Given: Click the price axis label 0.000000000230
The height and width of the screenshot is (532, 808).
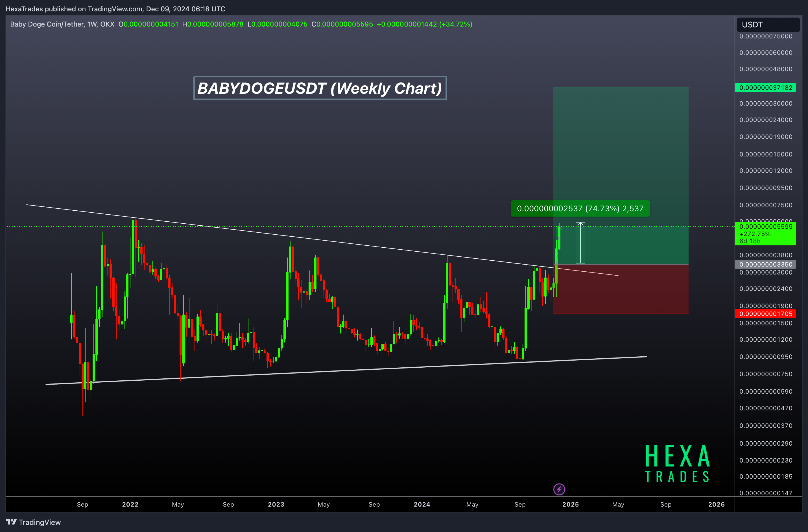Looking at the screenshot, I should pyautogui.click(x=766, y=460).
